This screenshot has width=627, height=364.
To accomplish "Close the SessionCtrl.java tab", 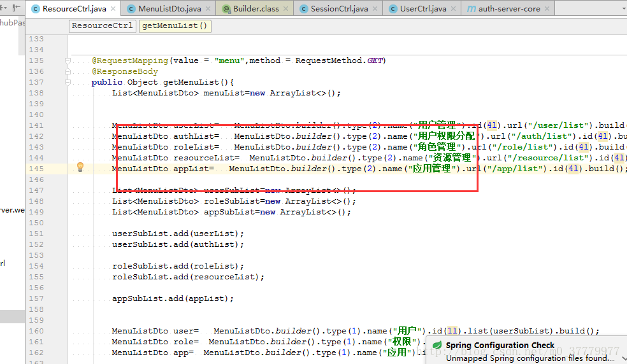I will tap(375, 8).
